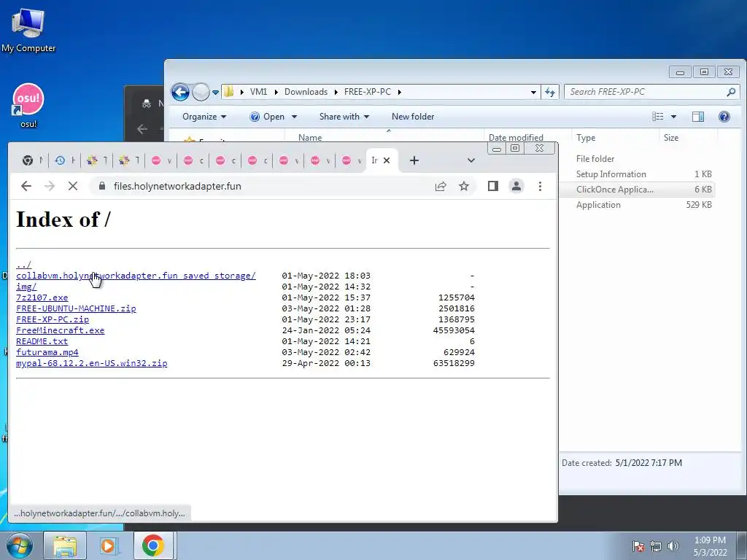Screen dimensions: 747x560
Task: Open Windows Media Player taskbar icon
Action: tap(109, 545)
